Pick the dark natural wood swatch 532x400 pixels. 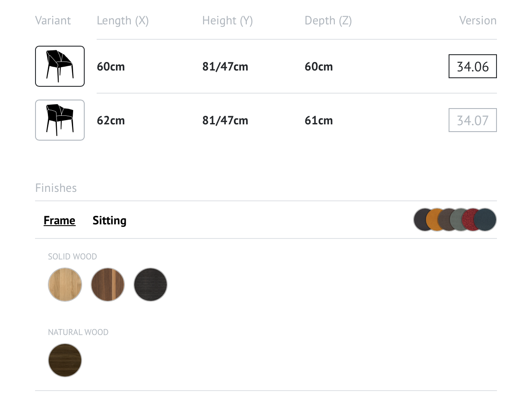65,360
